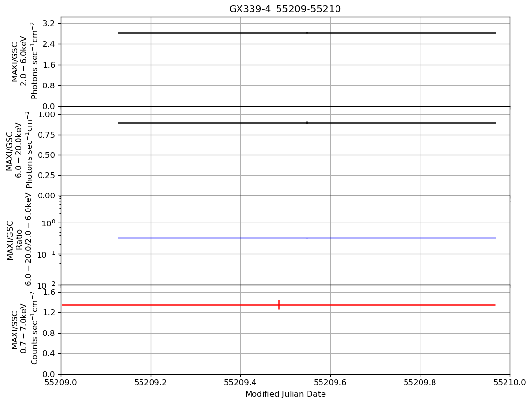Click the 10⁻¹ tick in ratio panel

click(x=46, y=254)
